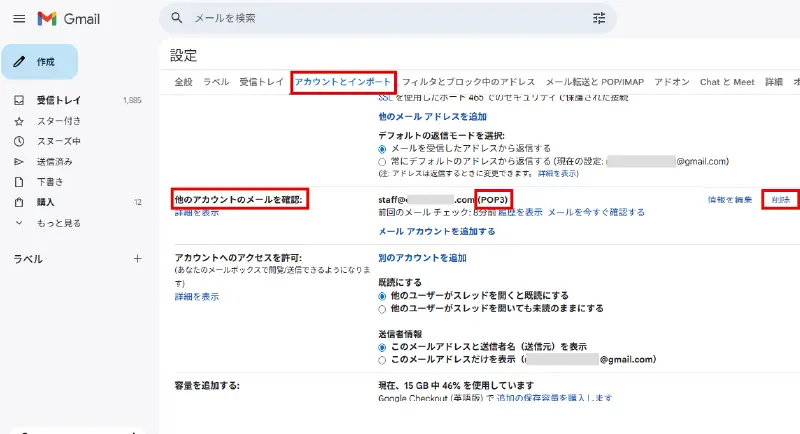800x434 pixels.
Task: Expand もっと見る in sidebar
Action: (58, 222)
